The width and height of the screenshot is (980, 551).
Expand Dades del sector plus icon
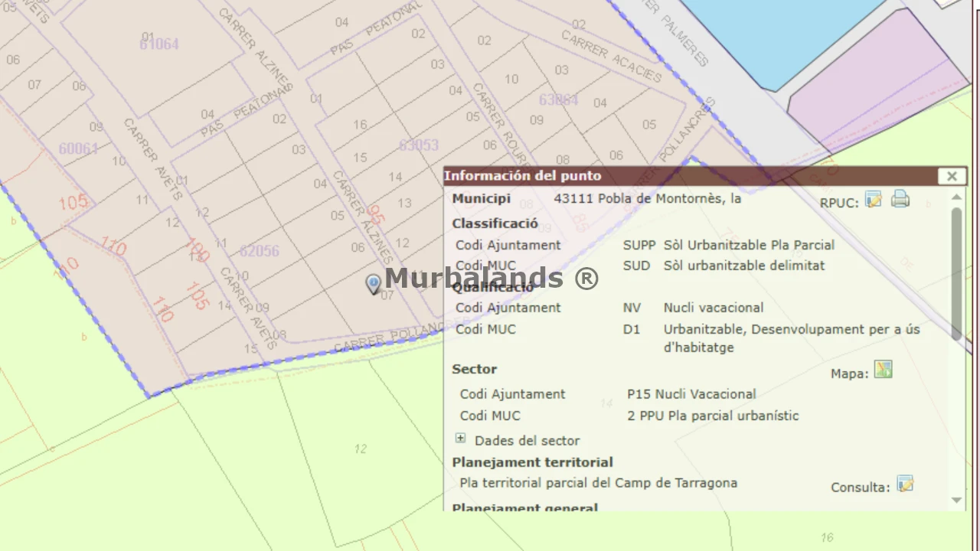click(460, 439)
